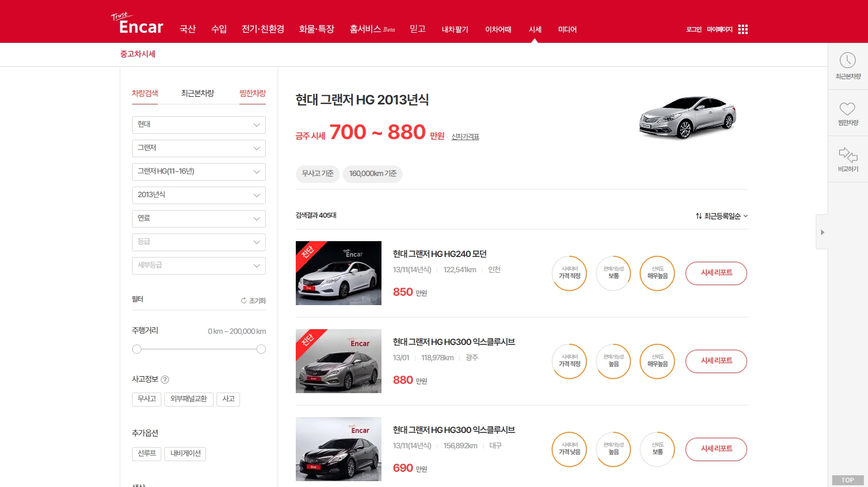
Task: Click 가격적정 gauge of 850만원 car
Action: [569, 273]
